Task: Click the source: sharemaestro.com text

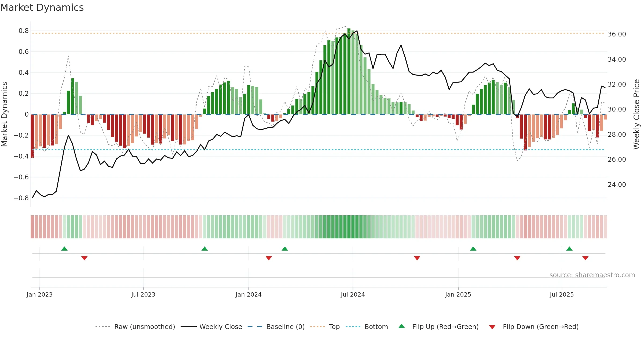Action: 592,275
